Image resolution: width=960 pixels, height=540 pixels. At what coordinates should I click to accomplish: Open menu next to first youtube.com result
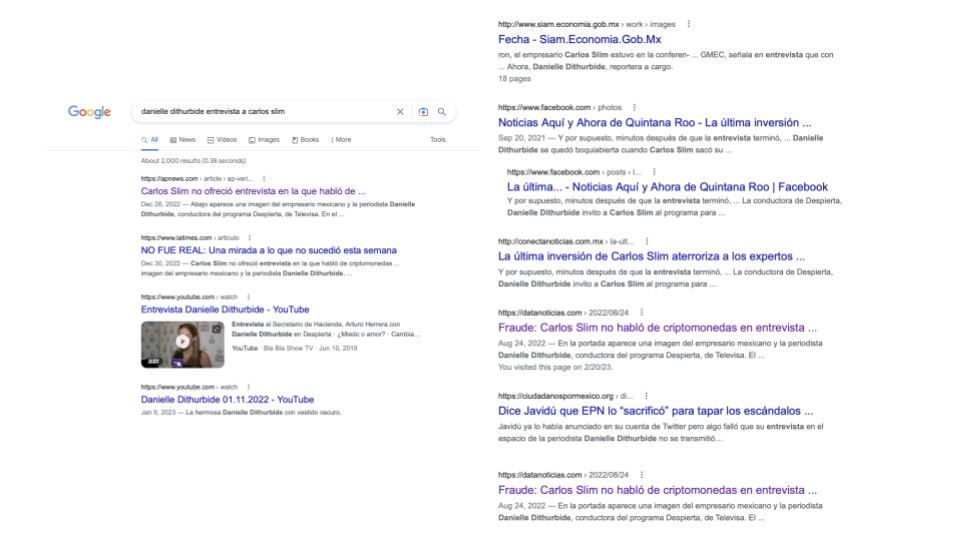(249, 298)
